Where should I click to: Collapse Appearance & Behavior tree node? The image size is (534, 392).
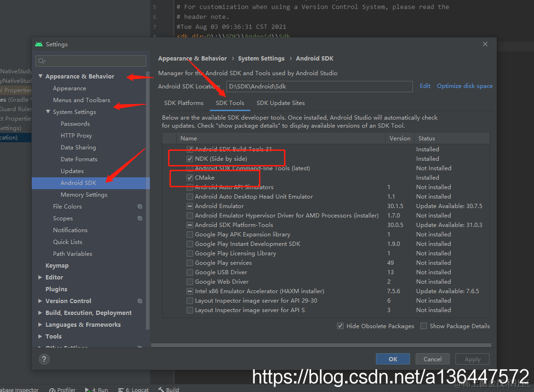41,76
